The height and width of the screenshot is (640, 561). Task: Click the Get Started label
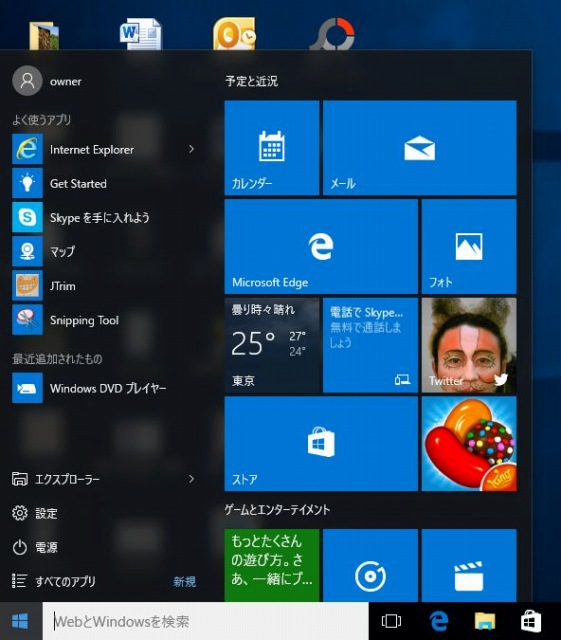[x=78, y=184]
